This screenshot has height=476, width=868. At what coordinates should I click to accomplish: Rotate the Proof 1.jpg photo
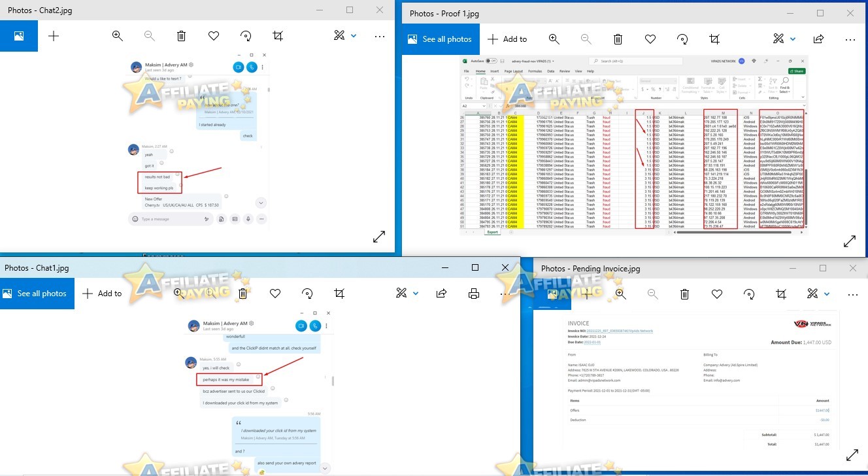coord(682,39)
